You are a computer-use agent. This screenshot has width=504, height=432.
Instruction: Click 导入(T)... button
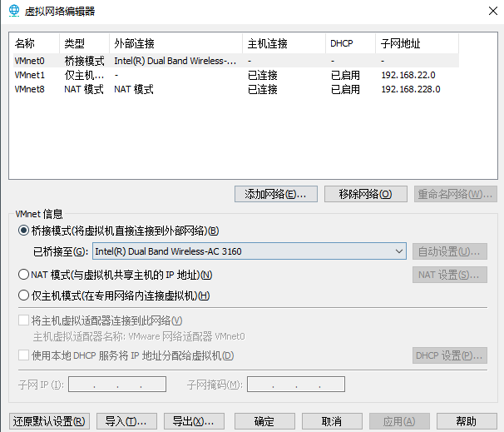(x=126, y=421)
